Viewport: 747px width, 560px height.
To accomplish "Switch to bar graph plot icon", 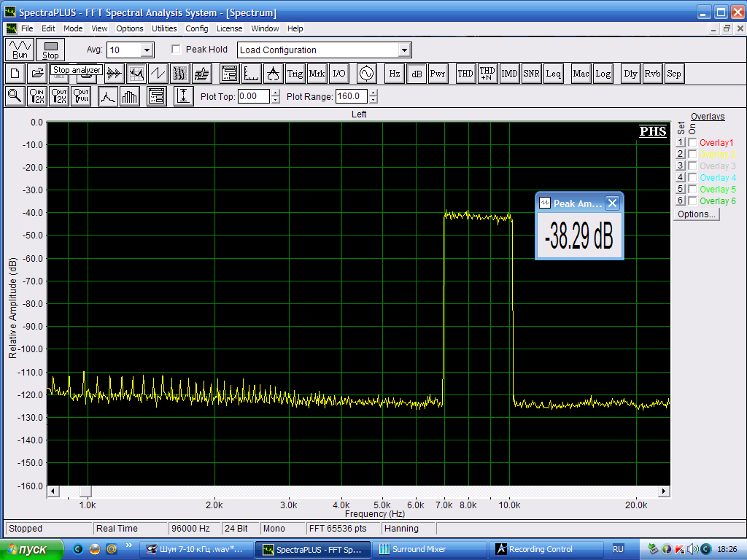I will (x=130, y=96).
